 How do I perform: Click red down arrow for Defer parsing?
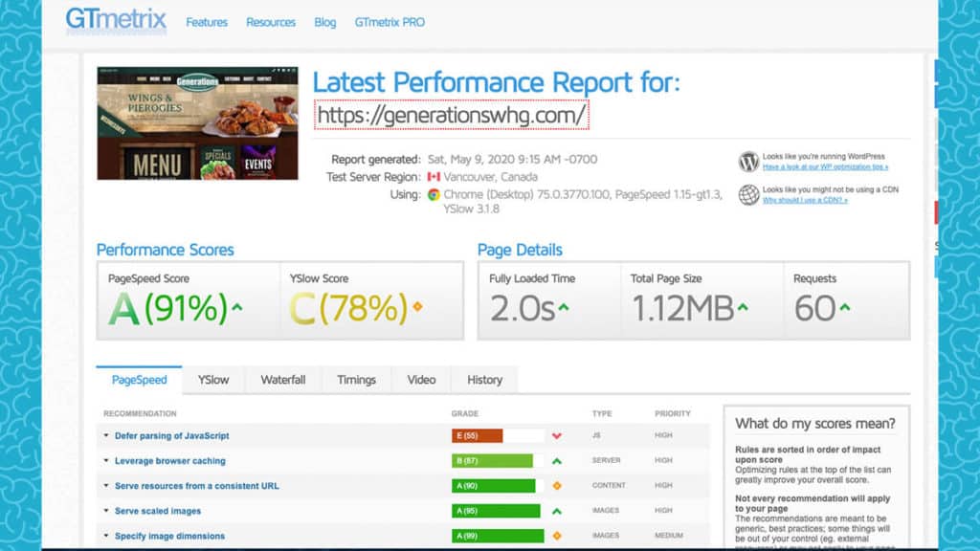[556, 436]
